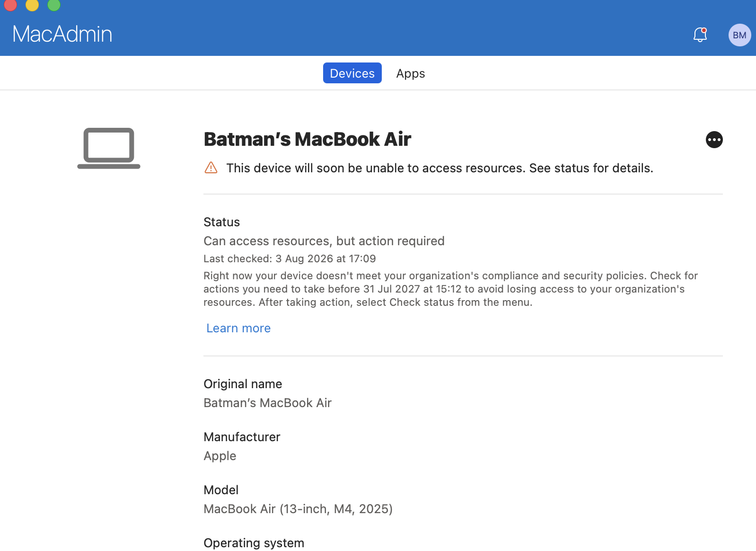Switch to the Apps tab

411,73
